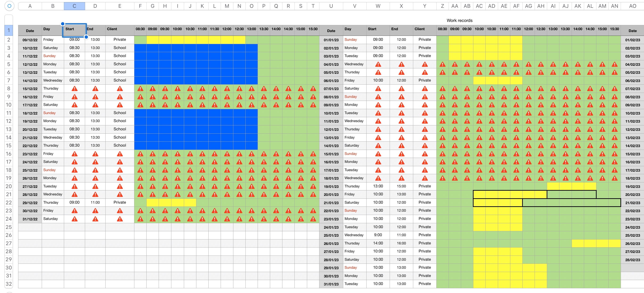
Task: Select column AO header
Action: click(632, 6)
